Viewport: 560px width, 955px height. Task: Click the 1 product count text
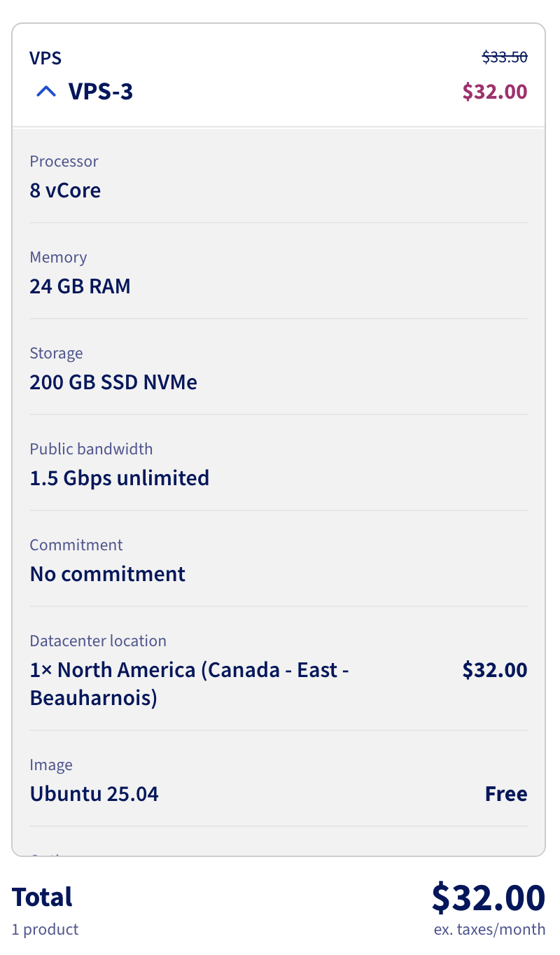pos(45,929)
